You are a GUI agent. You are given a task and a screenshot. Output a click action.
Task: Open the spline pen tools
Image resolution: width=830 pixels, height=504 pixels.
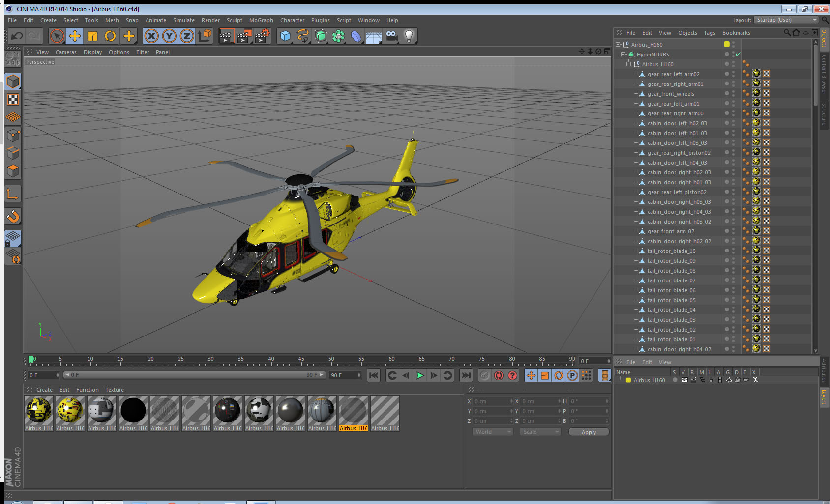(303, 36)
